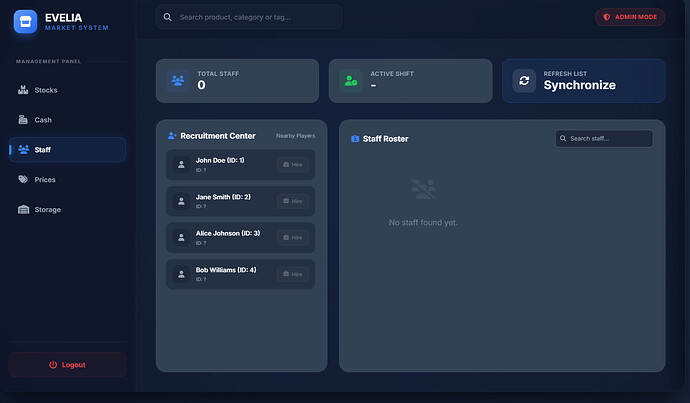This screenshot has width=690, height=403.
Task: Click the Market System subtitle
Action: [x=77, y=28]
